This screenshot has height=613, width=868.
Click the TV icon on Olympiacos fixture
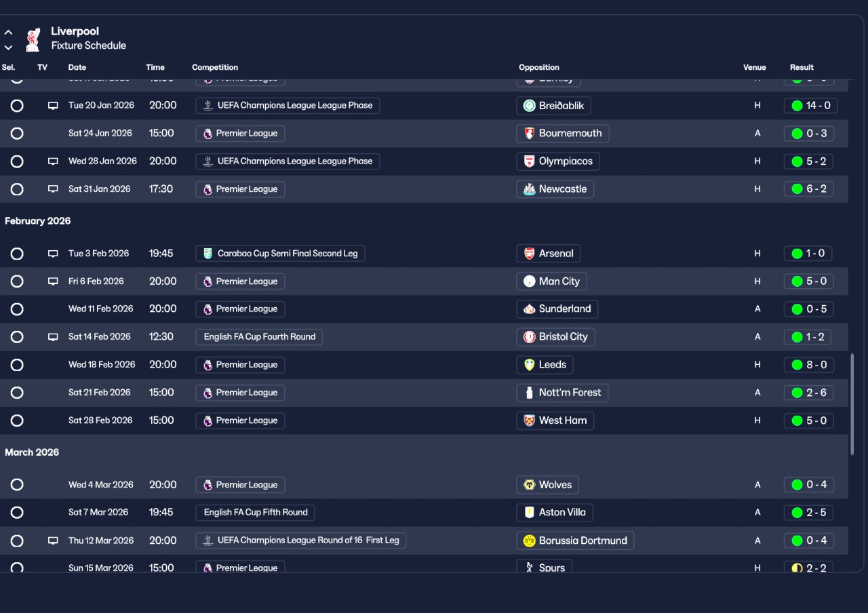[53, 161]
